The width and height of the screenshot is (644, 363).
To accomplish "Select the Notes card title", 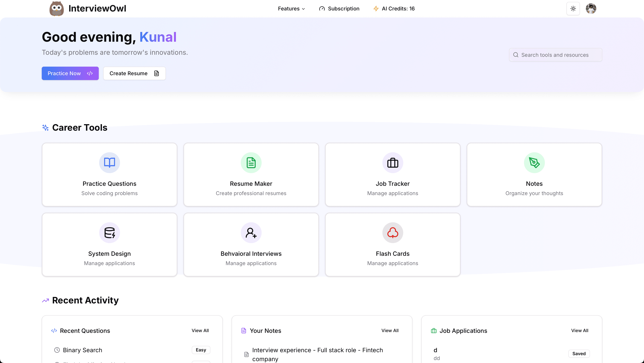I will [534, 184].
